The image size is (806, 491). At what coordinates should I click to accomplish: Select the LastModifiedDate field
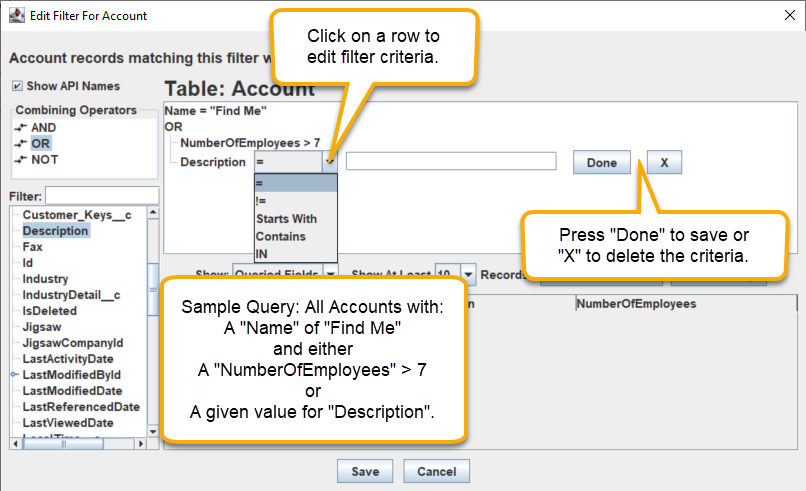click(72, 391)
